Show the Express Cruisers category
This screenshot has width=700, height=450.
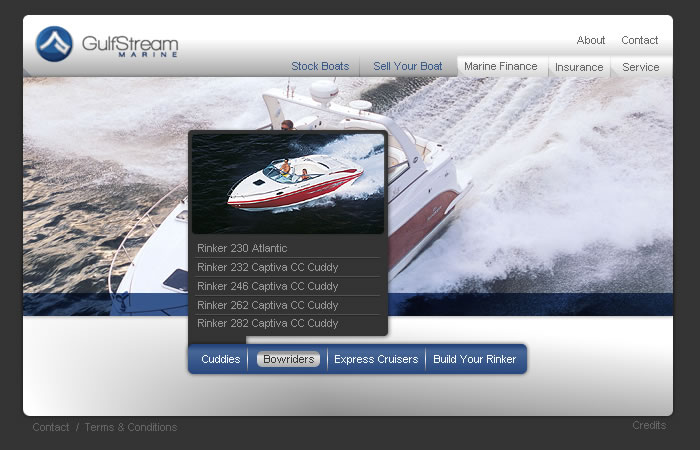376,359
